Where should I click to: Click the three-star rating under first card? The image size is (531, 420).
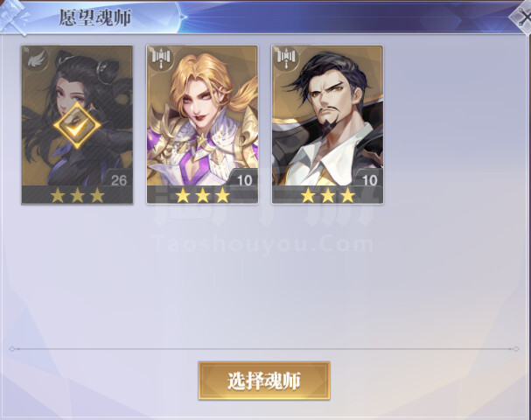click(x=77, y=195)
